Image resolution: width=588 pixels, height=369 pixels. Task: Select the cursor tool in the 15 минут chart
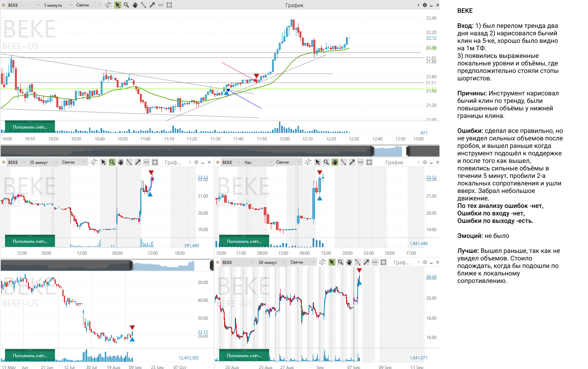coord(104,162)
